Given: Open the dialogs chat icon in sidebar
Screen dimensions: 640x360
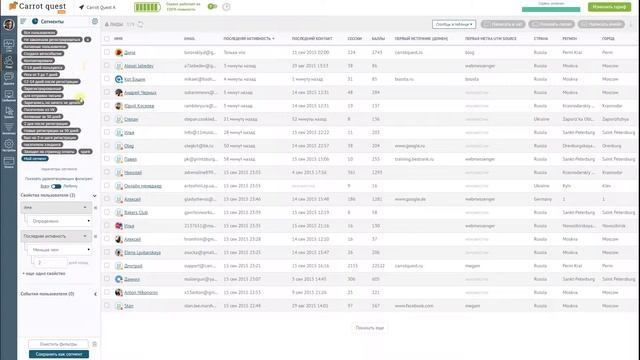Looking at the screenshot, I should [x=9, y=78].
